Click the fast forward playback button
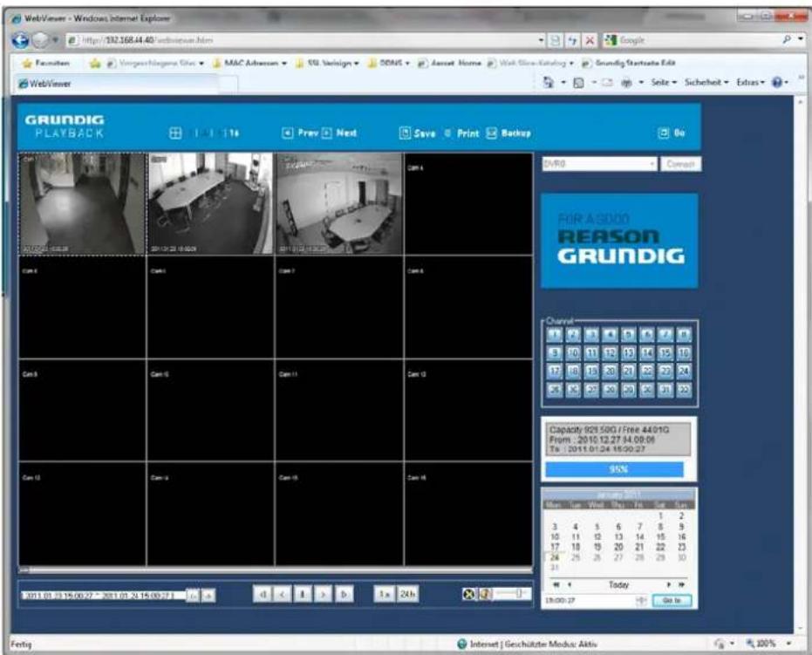 point(344,594)
